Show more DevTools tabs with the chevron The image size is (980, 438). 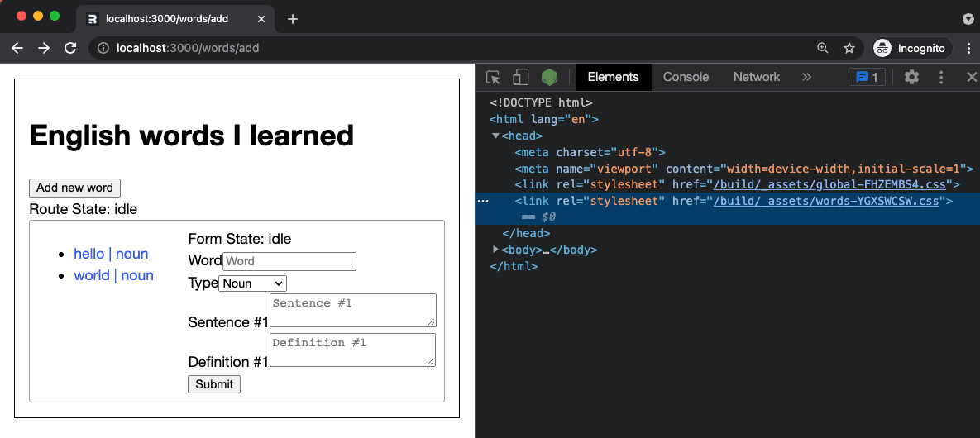(806, 77)
